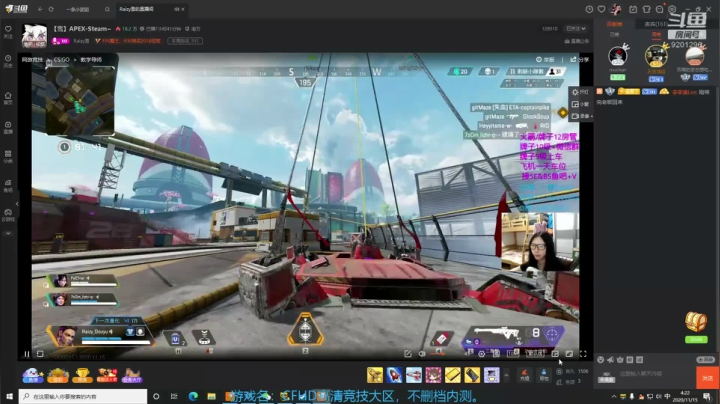Image resolution: width=720 pixels, height=404 pixels.
Task: Toggle lights off with the 开灯 button
Action: [x=581, y=92]
